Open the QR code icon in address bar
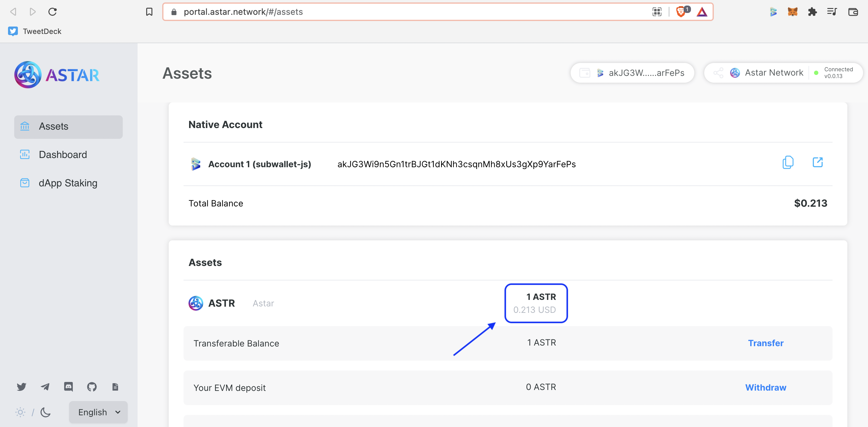This screenshot has height=427, width=868. coord(657,12)
